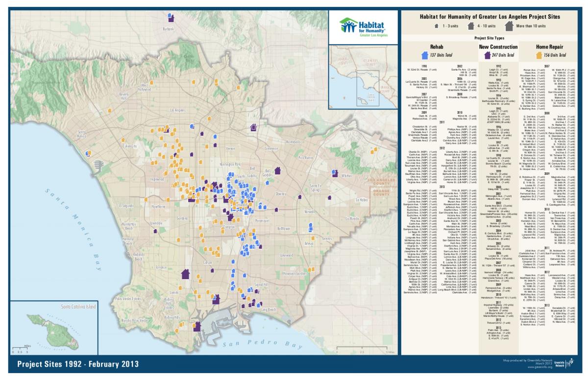Image resolution: width=588 pixels, height=380 pixels.
Task: Click the Rehab heading
Action: (437, 47)
